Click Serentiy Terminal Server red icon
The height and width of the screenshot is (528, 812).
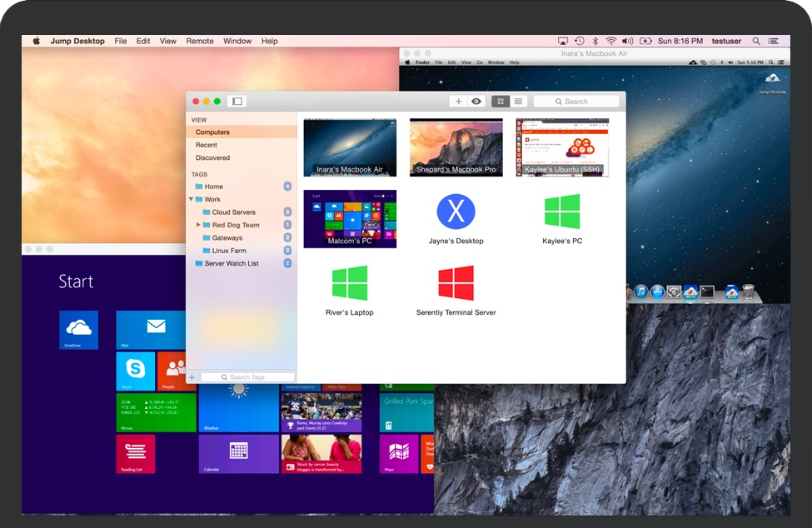(x=456, y=283)
